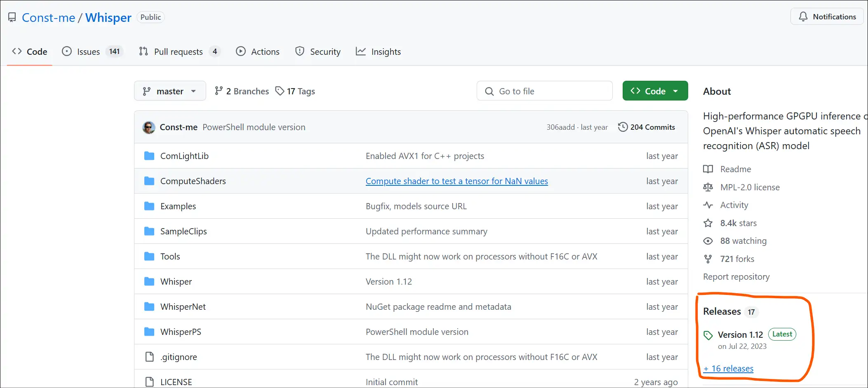Open the PowerShell module version commit message

[x=254, y=127]
